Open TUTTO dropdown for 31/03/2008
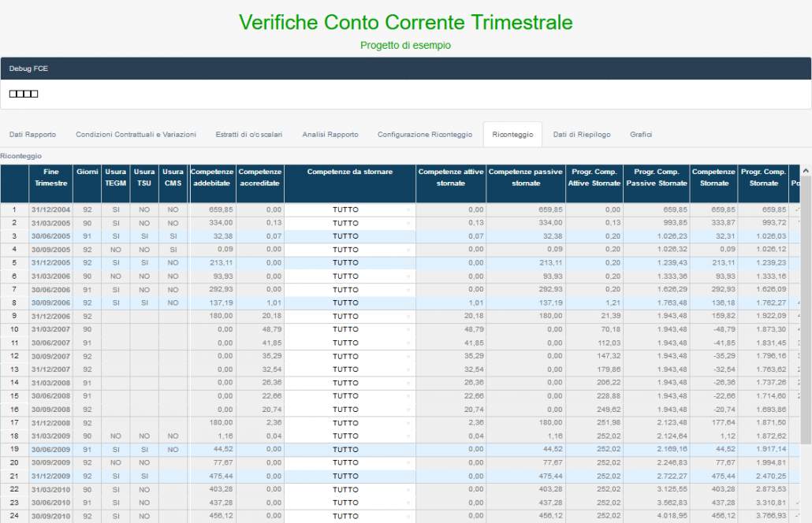 350,383
